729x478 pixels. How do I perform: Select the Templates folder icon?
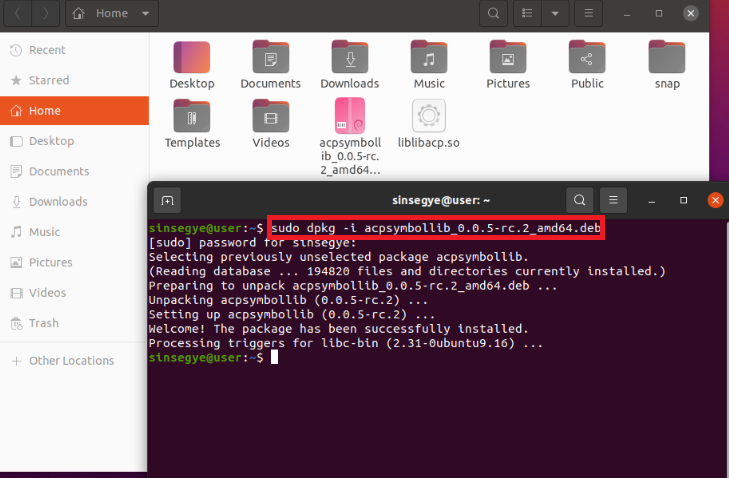[x=192, y=116]
